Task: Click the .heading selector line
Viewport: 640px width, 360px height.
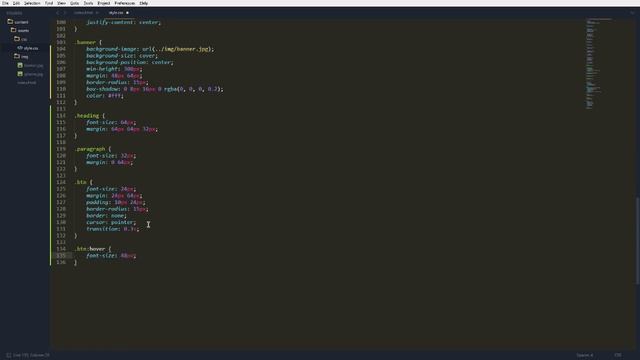Action: tap(89, 116)
